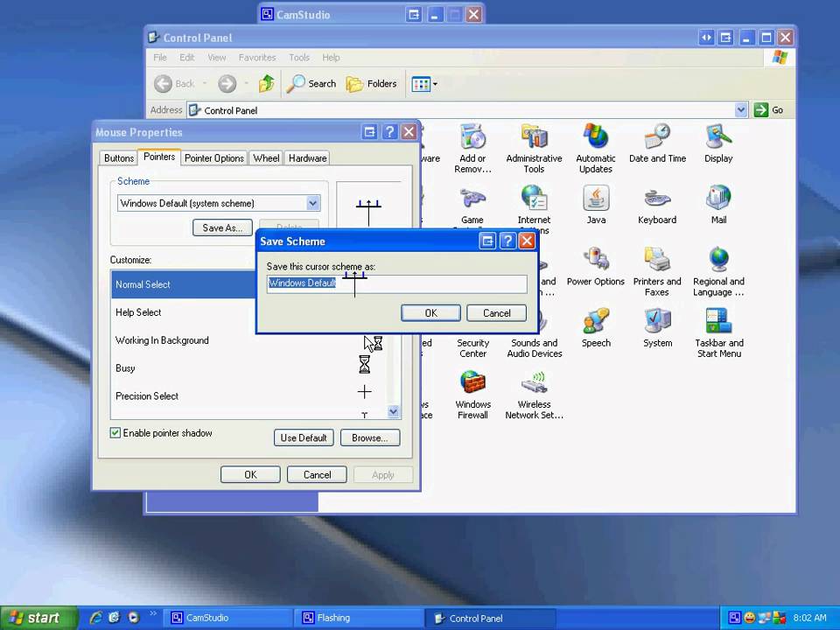This screenshot has height=630, width=840.
Task: Open Printers and Faxes icon
Action: [657, 271]
